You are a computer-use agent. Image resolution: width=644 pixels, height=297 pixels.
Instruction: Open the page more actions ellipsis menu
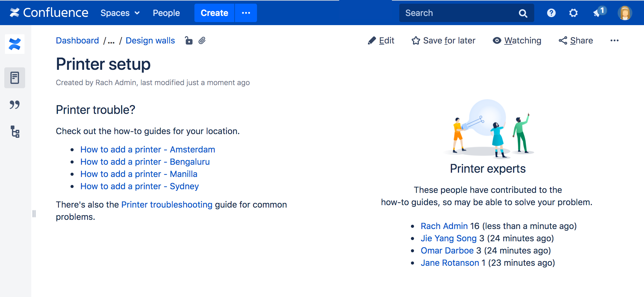click(x=614, y=41)
